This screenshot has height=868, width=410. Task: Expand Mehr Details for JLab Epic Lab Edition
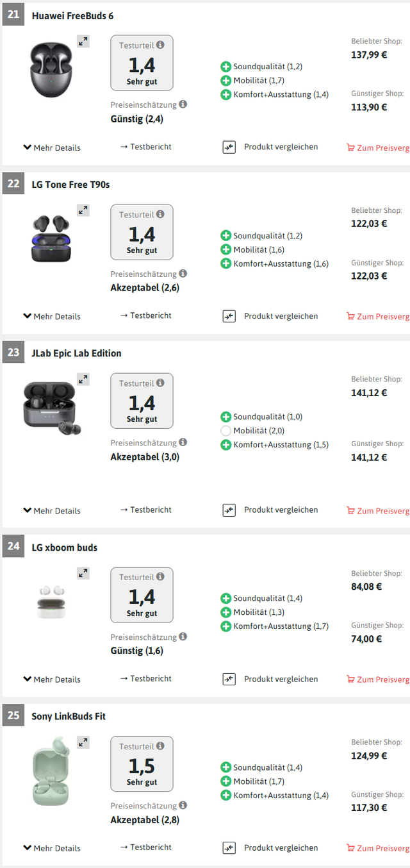pos(52,511)
